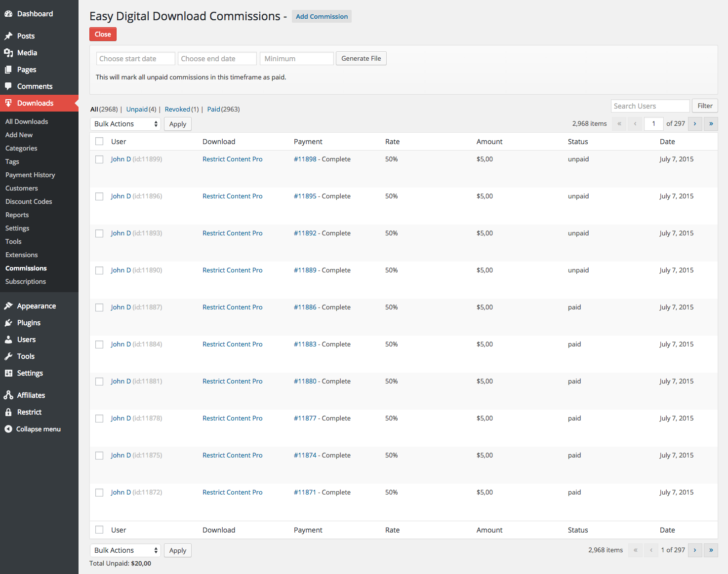Image resolution: width=728 pixels, height=574 pixels.
Task: Open Plugins via its plug icon
Action: (x=8, y=323)
